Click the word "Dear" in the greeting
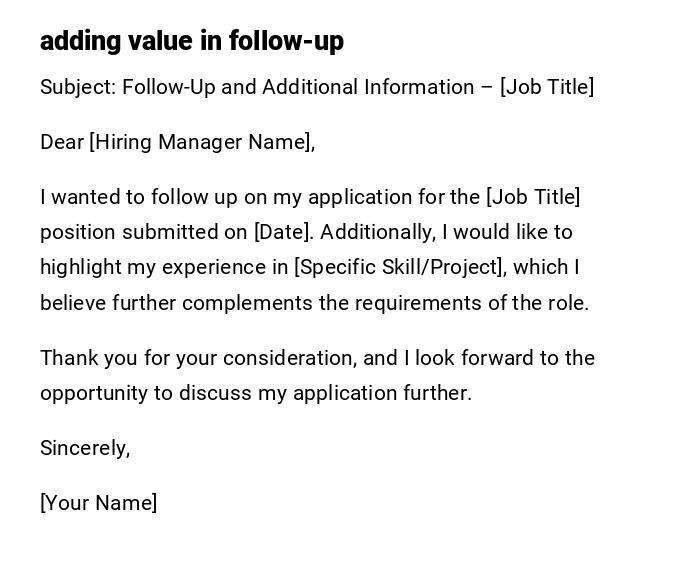 [x=61, y=142]
